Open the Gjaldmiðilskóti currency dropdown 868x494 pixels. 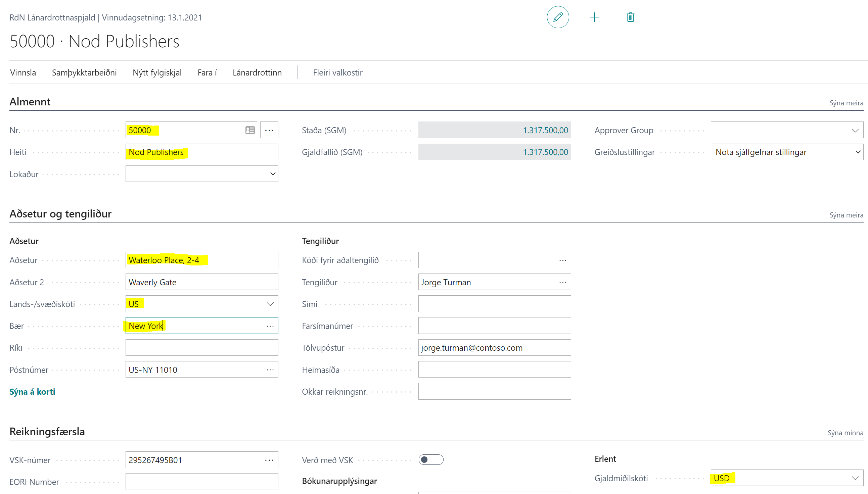(855, 478)
